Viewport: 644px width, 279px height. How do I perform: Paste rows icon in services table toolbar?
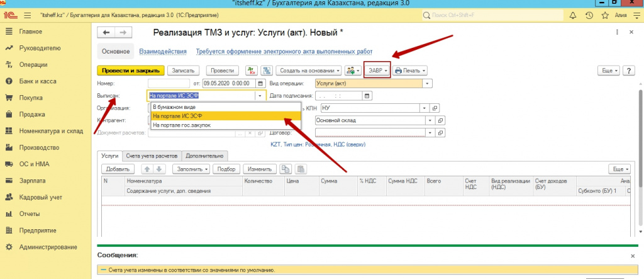click(301, 169)
